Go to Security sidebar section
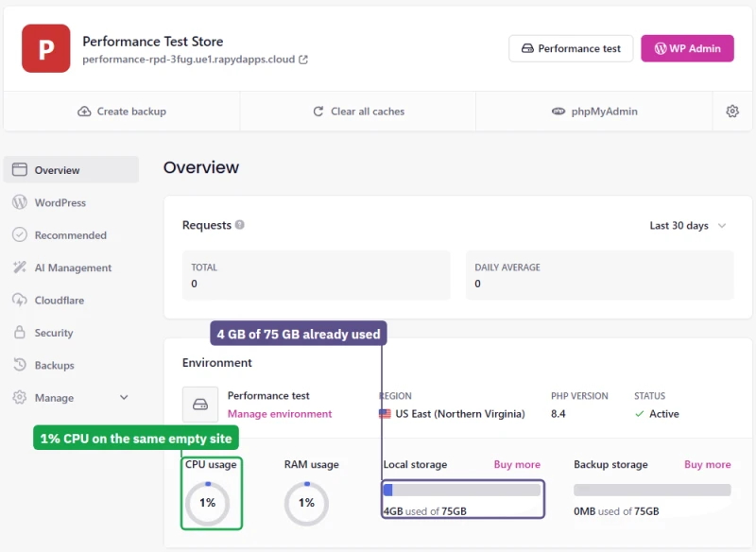 coord(54,333)
